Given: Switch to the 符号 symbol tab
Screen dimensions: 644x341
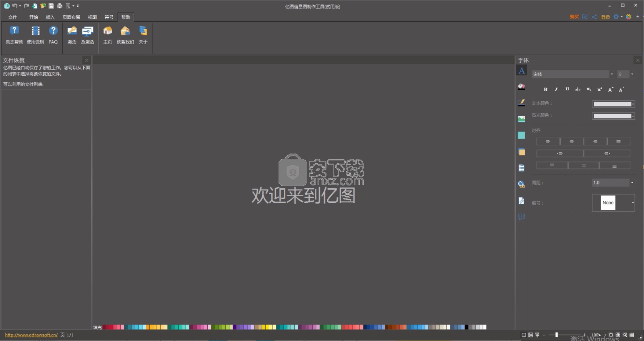Looking at the screenshot, I should point(109,17).
